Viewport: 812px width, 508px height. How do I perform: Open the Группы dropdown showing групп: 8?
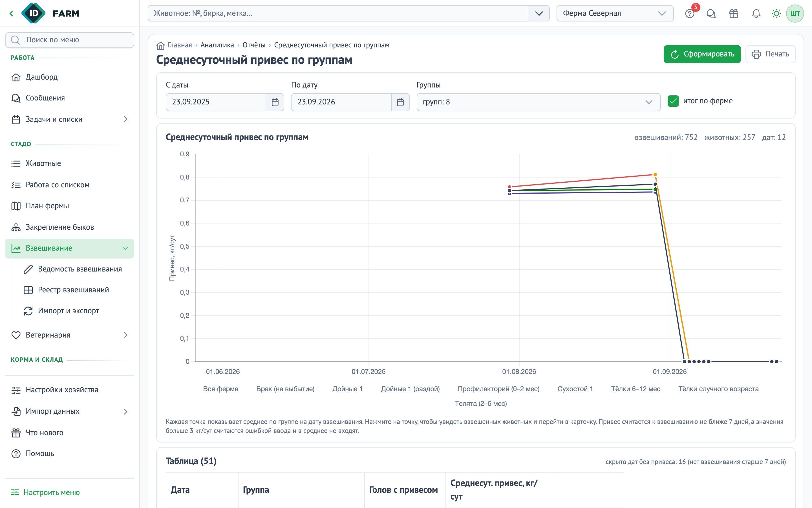click(538, 102)
